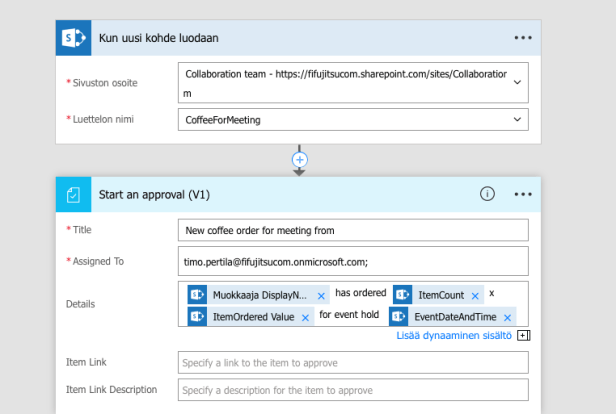Remove the Muokkaaja DisplayName token

coord(321,296)
